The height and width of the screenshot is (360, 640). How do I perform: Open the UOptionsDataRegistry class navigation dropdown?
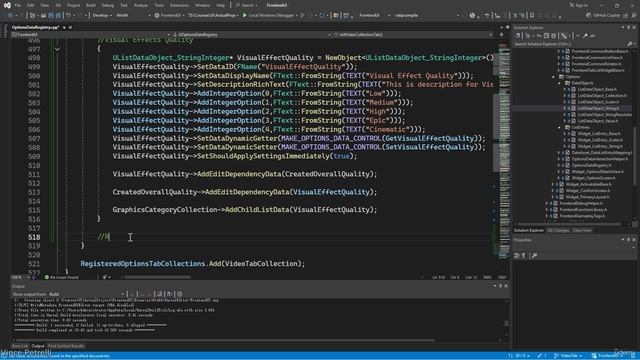pos(251,35)
